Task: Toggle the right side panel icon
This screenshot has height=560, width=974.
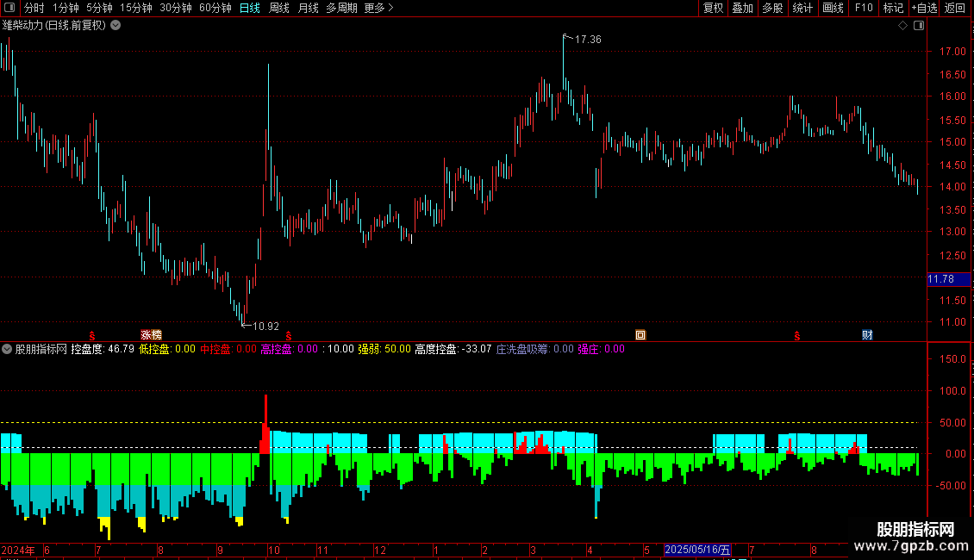Action: 919,26
